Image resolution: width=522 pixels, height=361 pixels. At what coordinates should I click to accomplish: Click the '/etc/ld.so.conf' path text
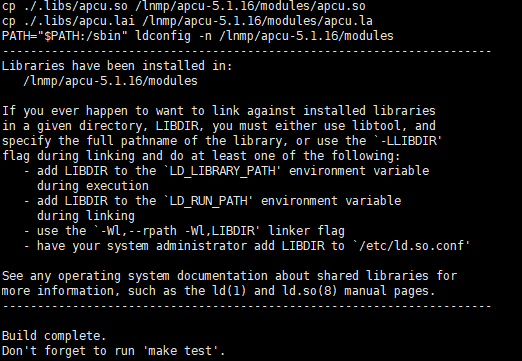coord(413,246)
